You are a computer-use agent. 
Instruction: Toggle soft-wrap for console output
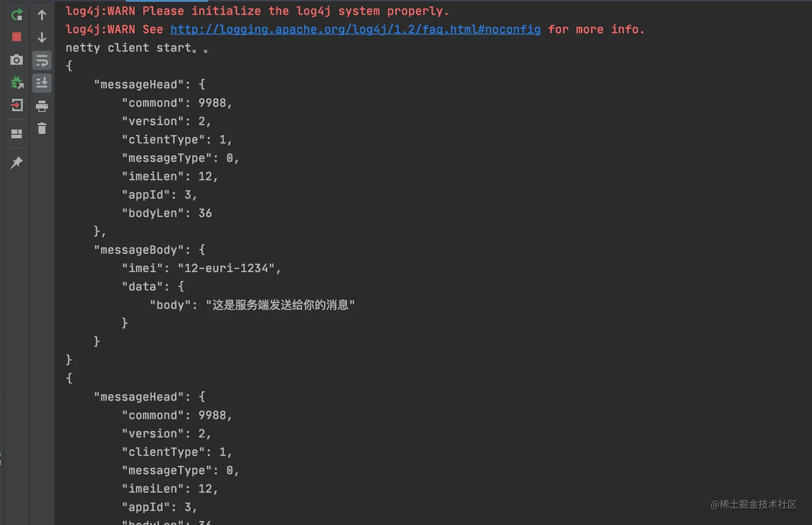tap(42, 61)
